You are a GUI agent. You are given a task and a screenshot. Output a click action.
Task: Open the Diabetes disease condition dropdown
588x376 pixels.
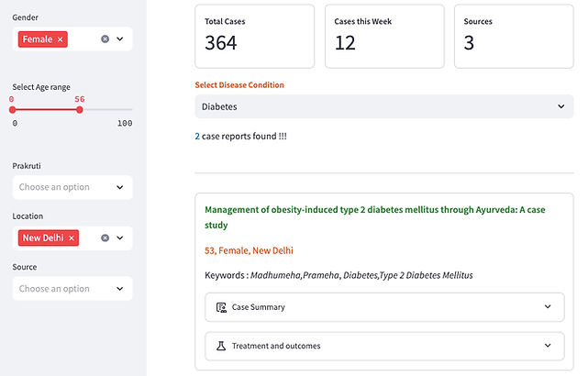coord(384,106)
